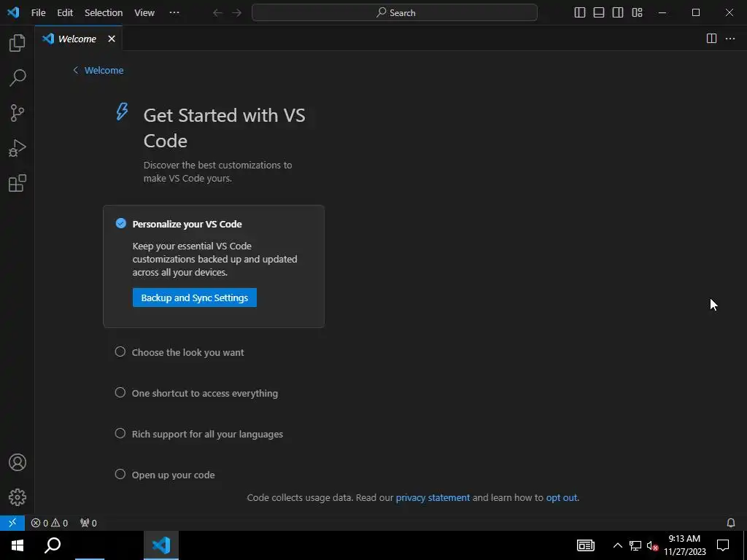Go back to Welcome via breadcrumb link
The image size is (747, 560).
tap(98, 71)
